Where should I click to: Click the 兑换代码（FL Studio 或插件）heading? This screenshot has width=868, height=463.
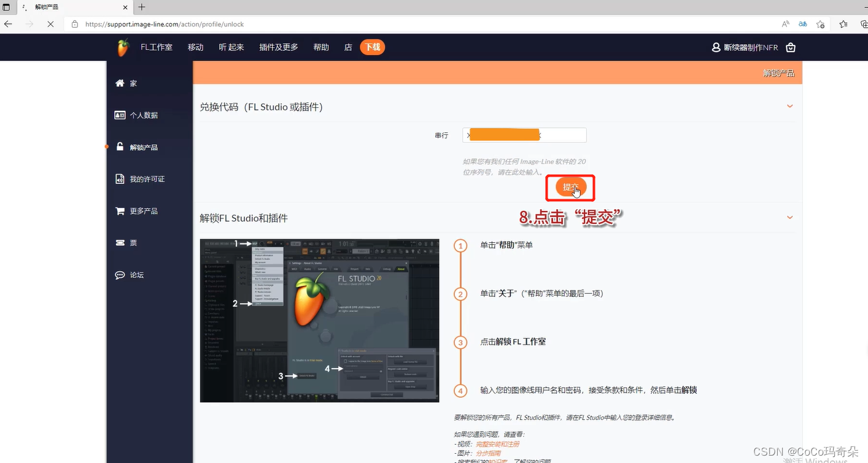pos(261,107)
